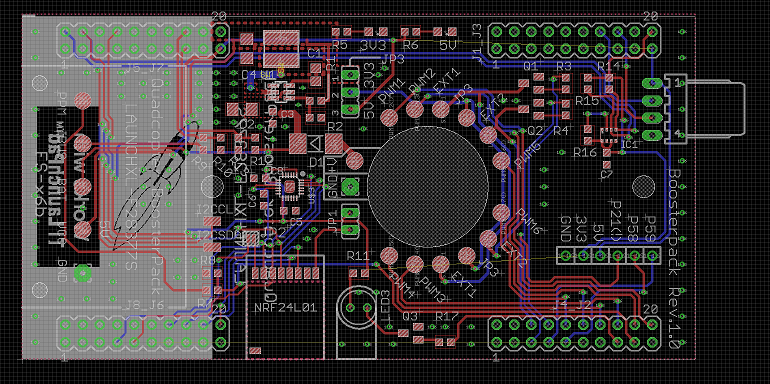This screenshot has height=384, width=770.
Task: Select the C1 capacitor label
Action: pyautogui.click(x=314, y=52)
